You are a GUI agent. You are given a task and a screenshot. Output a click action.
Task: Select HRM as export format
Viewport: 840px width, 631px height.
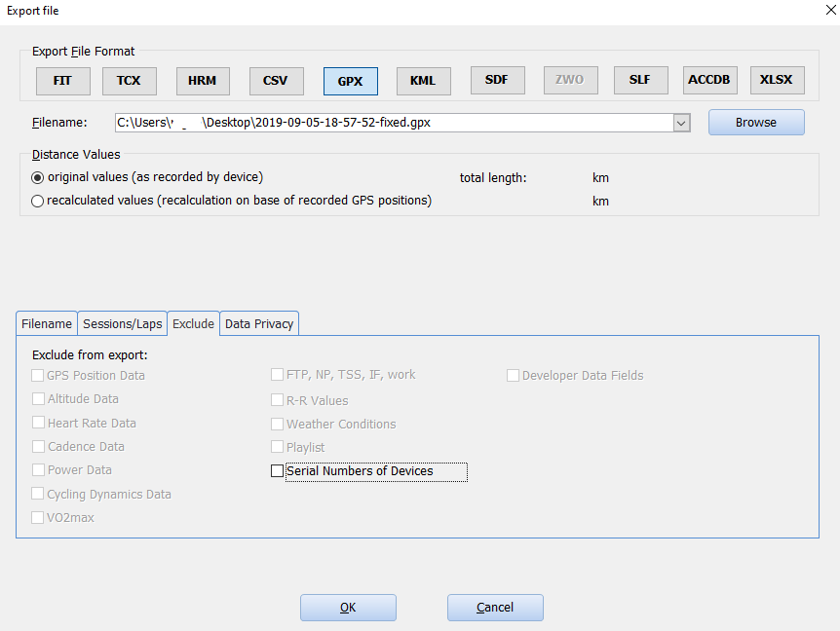tap(203, 81)
